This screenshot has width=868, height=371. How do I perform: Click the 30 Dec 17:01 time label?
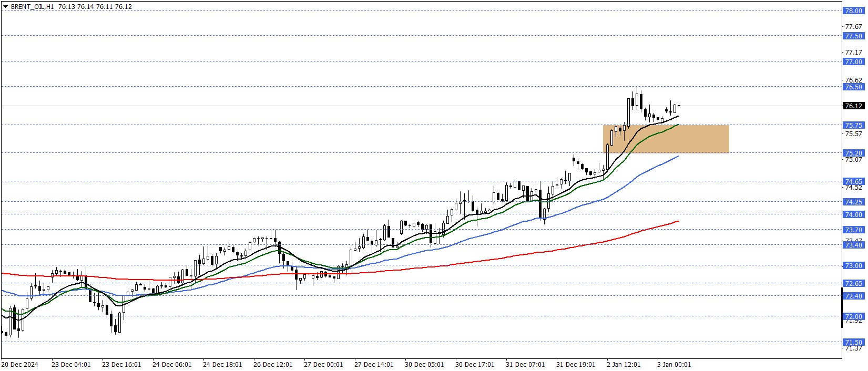[x=475, y=364]
